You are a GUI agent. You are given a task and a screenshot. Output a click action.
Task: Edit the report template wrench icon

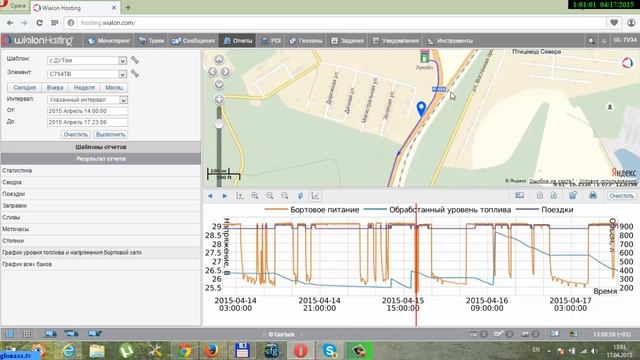point(135,60)
